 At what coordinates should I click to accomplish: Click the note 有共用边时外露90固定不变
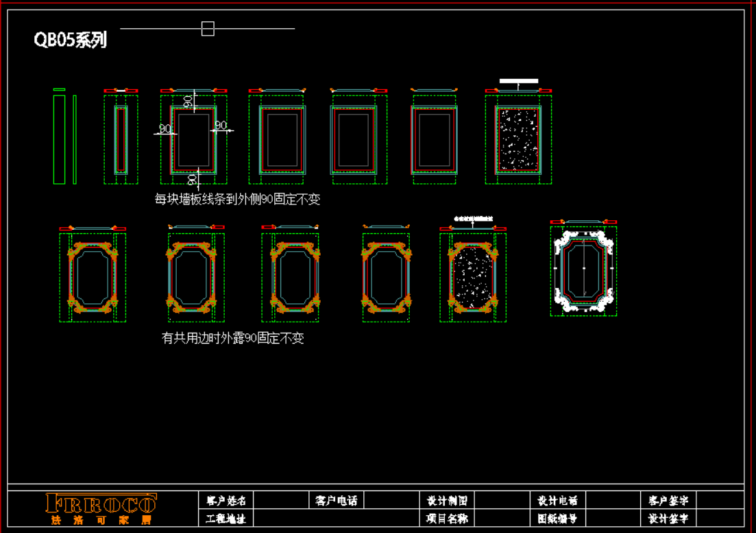[x=232, y=337]
